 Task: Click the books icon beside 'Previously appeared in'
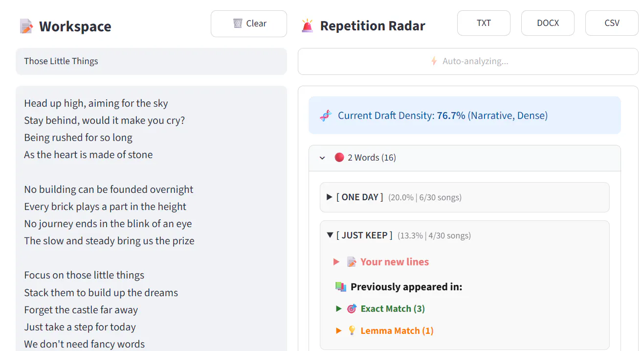click(x=341, y=287)
